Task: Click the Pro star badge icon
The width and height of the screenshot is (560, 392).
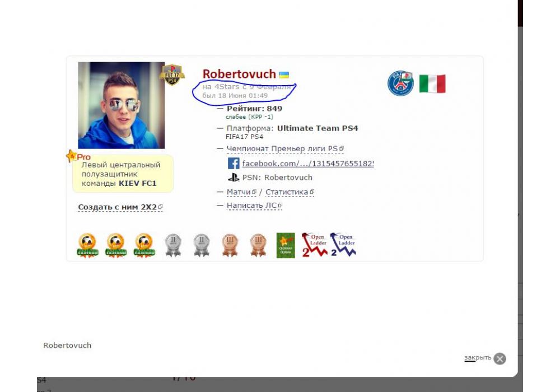Action: [x=78, y=156]
